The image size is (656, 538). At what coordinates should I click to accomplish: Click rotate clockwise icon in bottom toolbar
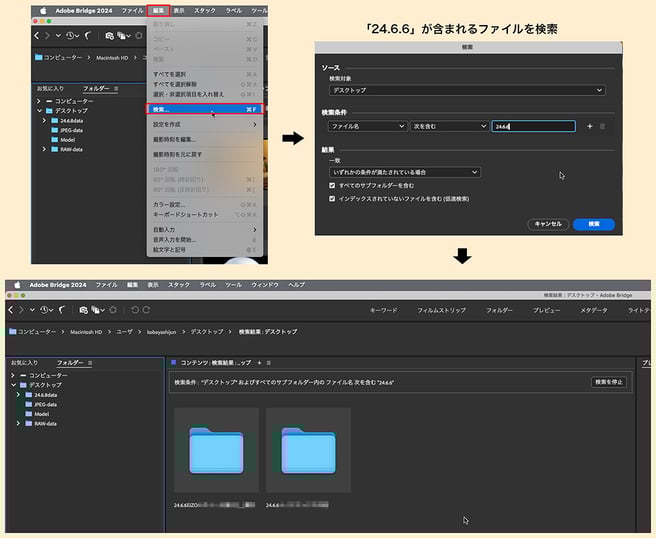[147, 310]
